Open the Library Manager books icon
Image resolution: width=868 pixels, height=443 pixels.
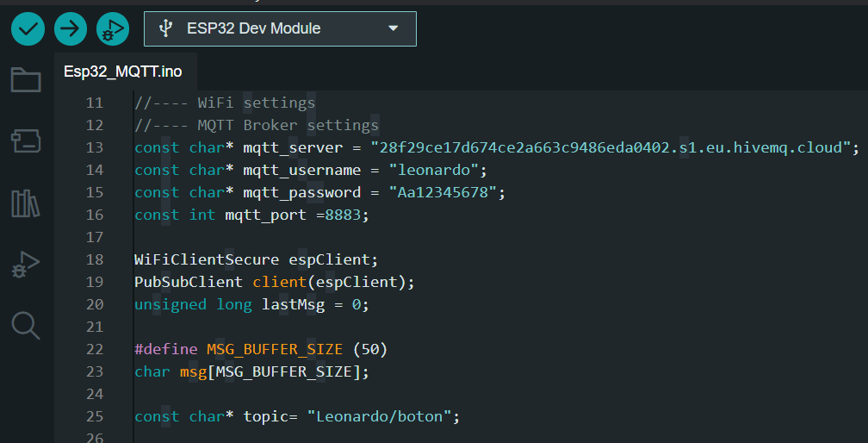pyautogui.click(x=26, y=203)
